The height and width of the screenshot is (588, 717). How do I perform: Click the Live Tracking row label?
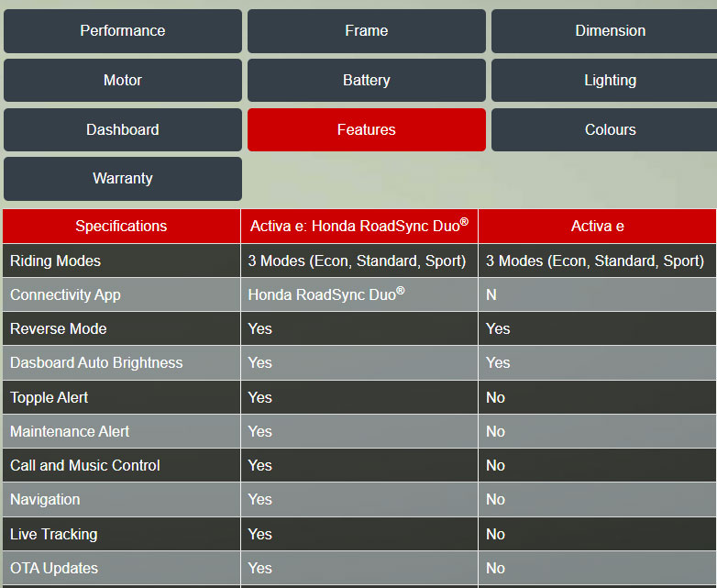pos(53,534)
